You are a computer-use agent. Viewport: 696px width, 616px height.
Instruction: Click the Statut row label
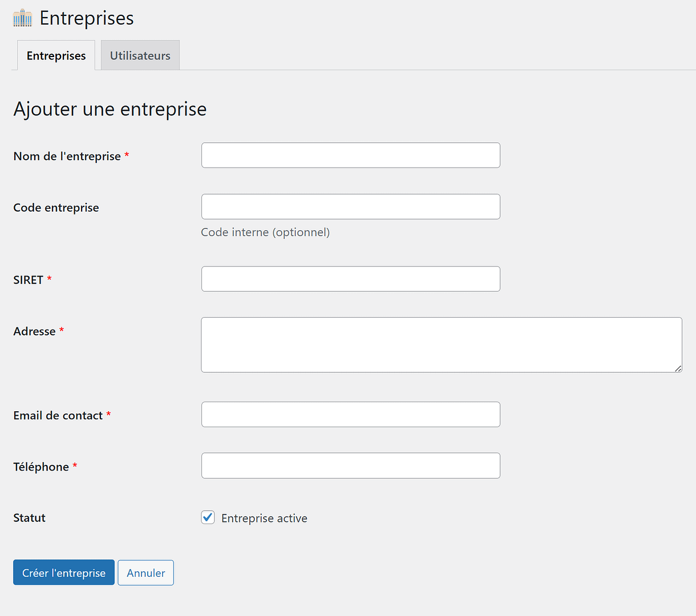tap(29, 518)
